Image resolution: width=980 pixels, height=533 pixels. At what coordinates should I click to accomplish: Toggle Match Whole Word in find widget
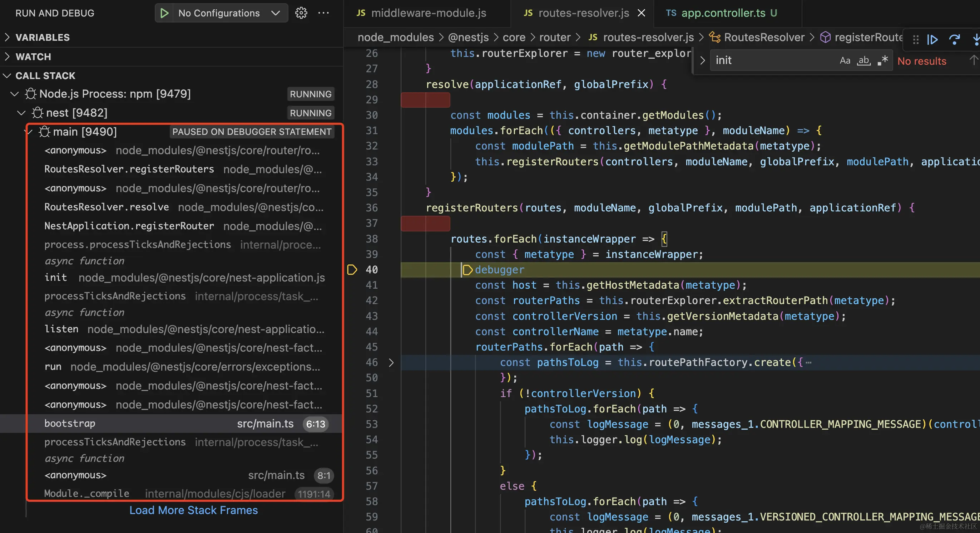863,60
